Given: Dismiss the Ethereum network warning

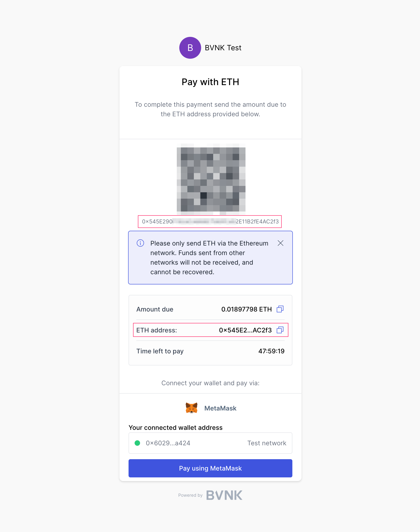Looking at the screenshot, I should [280, 243].
